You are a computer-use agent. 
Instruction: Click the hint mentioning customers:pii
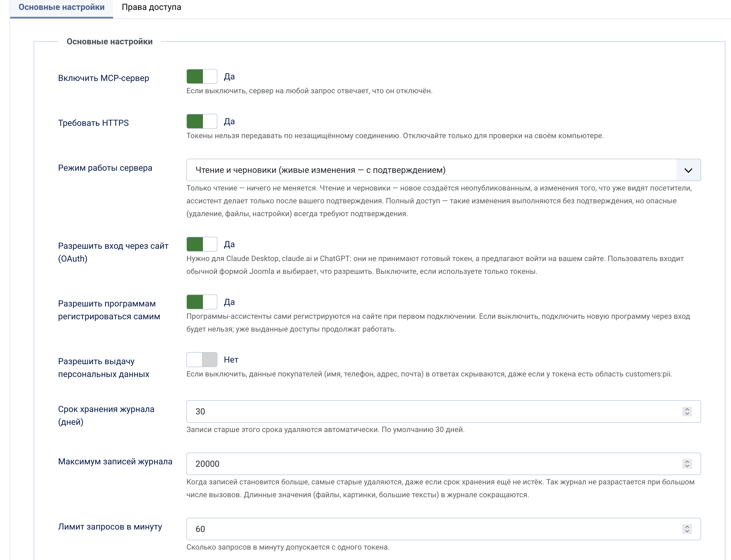(x=429, y=374)
